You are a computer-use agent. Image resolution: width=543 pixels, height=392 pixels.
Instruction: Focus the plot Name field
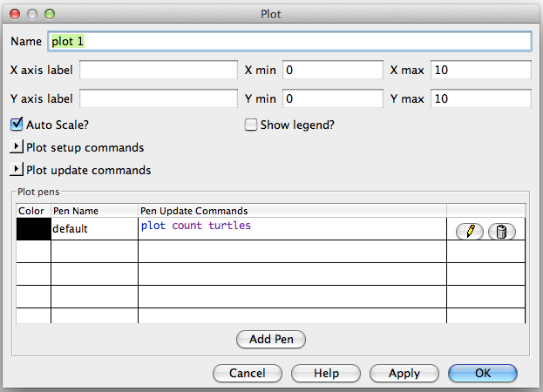tap(289, 42)
